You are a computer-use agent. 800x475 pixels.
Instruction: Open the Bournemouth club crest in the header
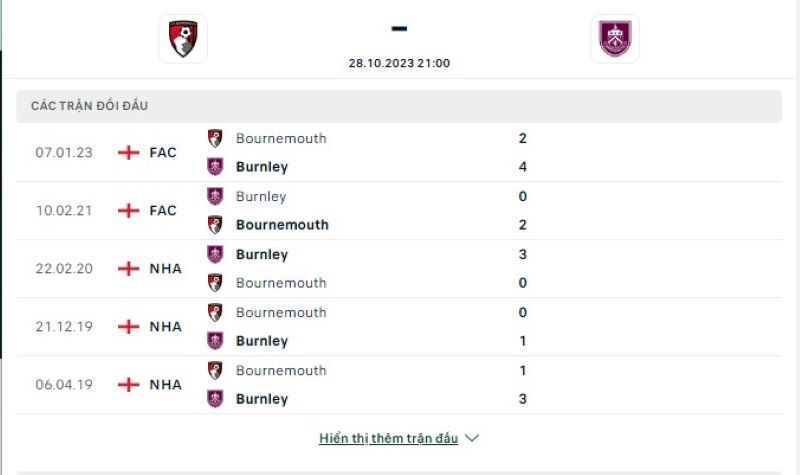pyautogui.click(x=183, y=39)
